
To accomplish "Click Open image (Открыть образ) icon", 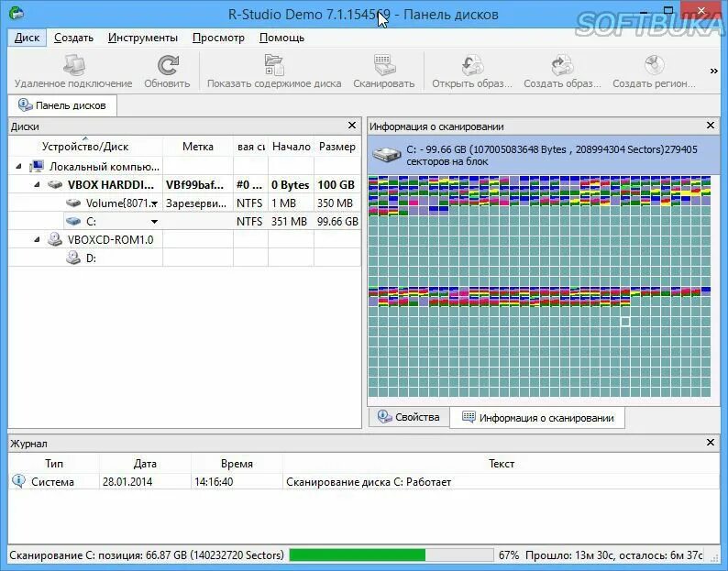I will [x=472, y=65].
